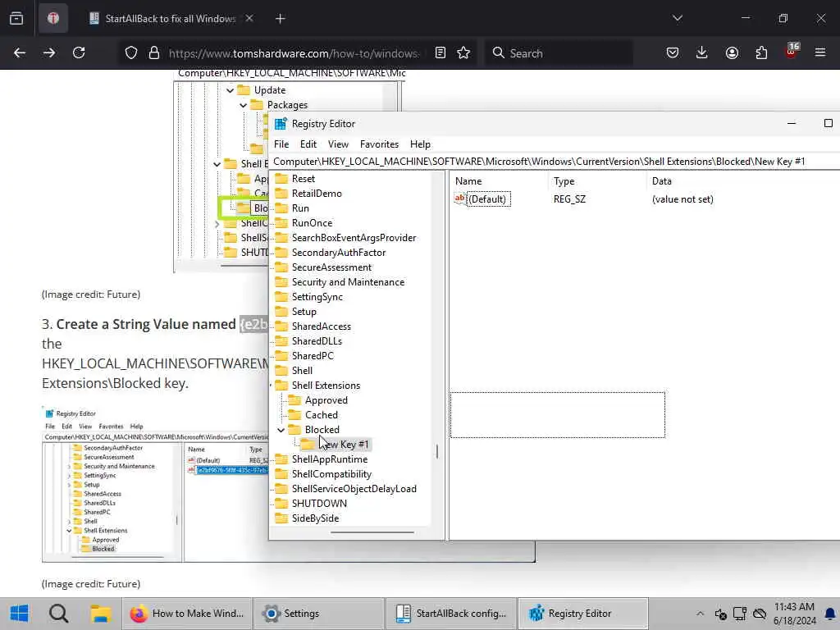840x630 pixels.
Task: Click the Registry Editor address path bar
Action: (555, 162)
